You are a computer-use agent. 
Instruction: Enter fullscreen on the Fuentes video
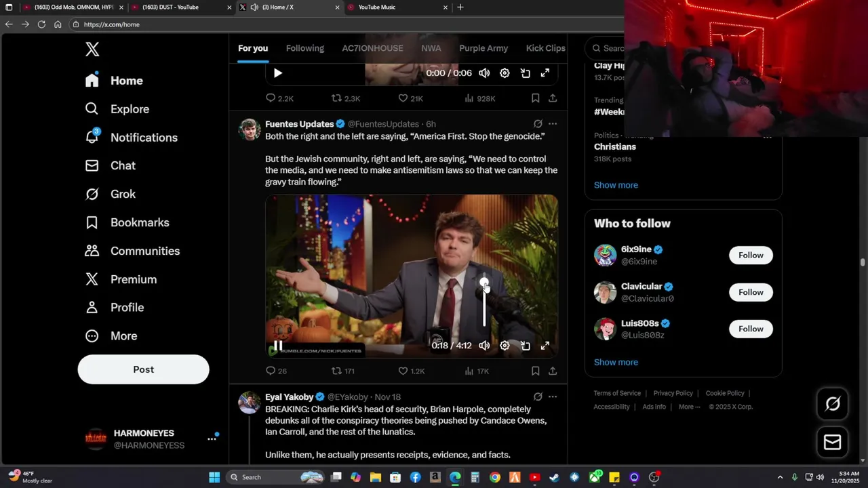tap(545, 346)
